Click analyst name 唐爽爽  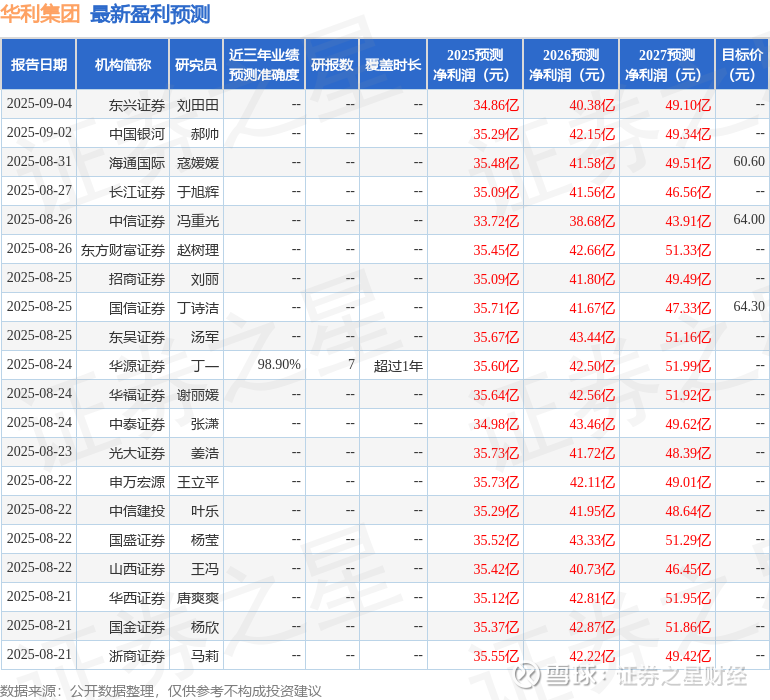(x=197, y=598)
